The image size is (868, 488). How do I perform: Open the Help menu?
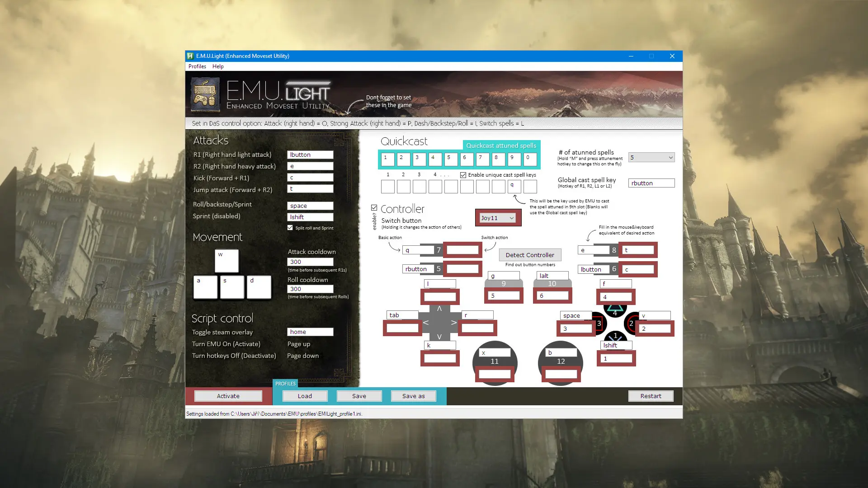click(x=217, y=66)
